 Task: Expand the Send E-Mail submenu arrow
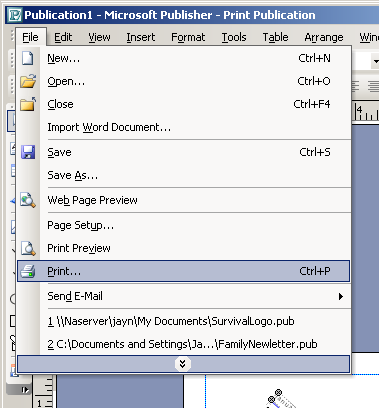(340, 296)
